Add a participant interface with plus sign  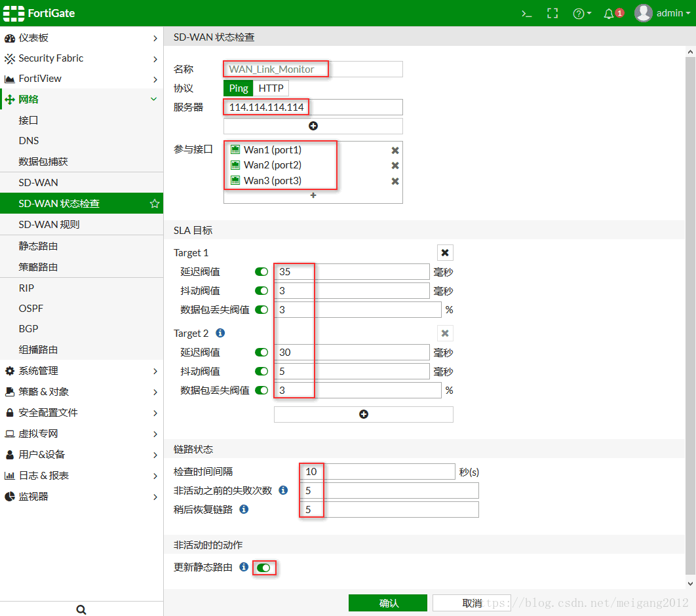(x=313, y=195)
